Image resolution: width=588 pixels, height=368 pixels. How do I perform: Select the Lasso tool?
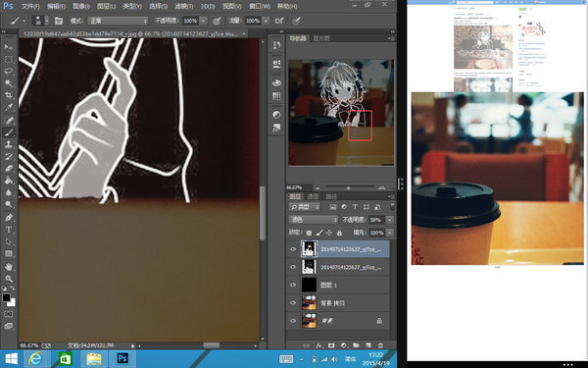pos(9,71)
